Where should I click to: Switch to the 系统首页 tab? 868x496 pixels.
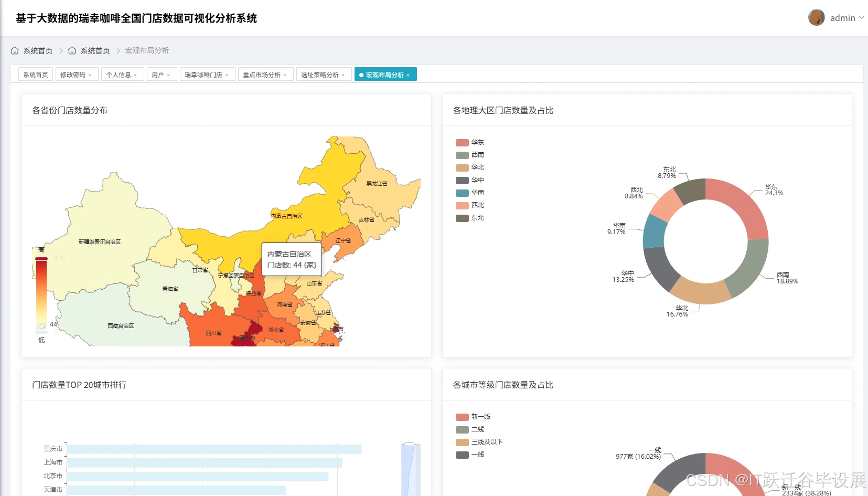click(36, 75)
